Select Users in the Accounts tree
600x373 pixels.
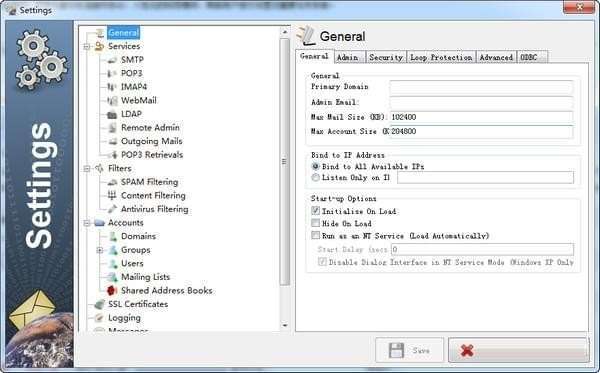(132, 264)
